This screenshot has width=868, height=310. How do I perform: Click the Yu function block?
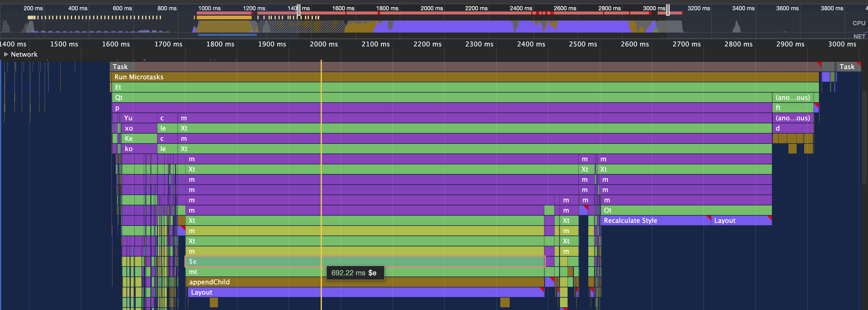(x=139, y=118)
